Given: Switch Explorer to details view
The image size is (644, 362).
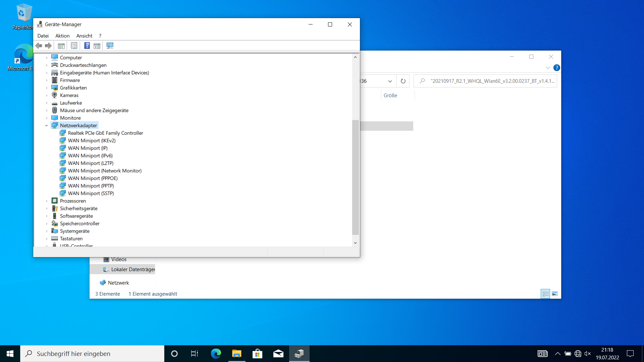Looking at the screenshot, I should (545, 294).
